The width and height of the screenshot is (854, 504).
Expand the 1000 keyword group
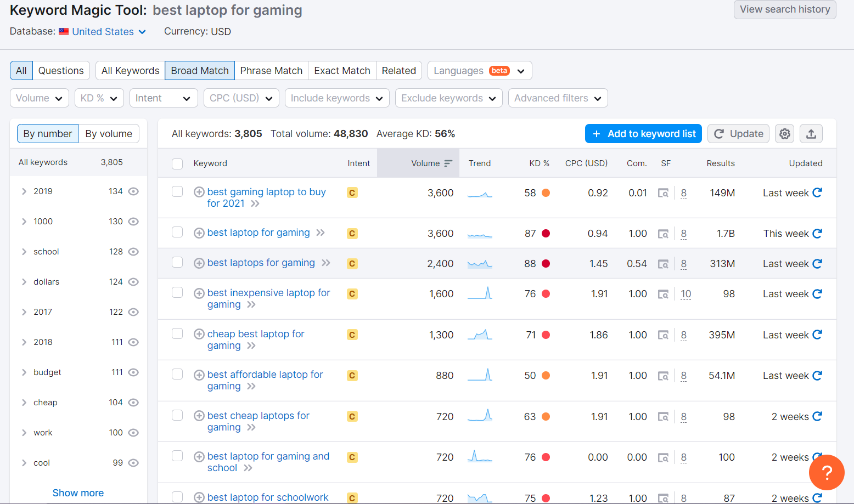click(x=24, y=222)
